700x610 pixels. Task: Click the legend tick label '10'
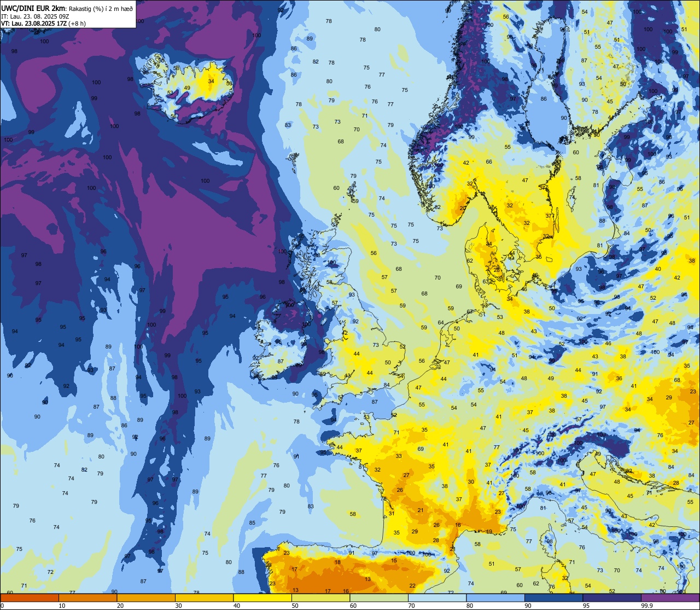click(62, 606)
